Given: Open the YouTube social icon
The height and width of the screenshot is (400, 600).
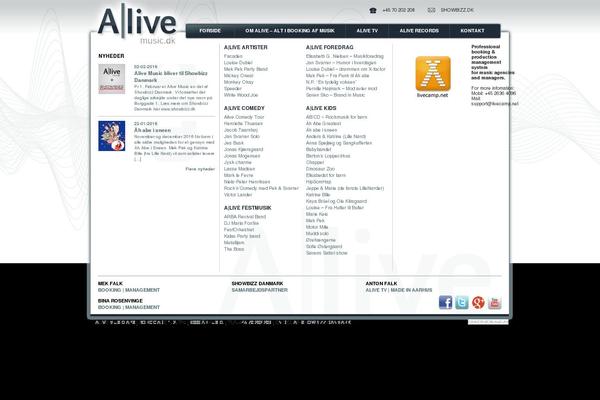Looking at the screenshot, I should click(x=494, y=302).
